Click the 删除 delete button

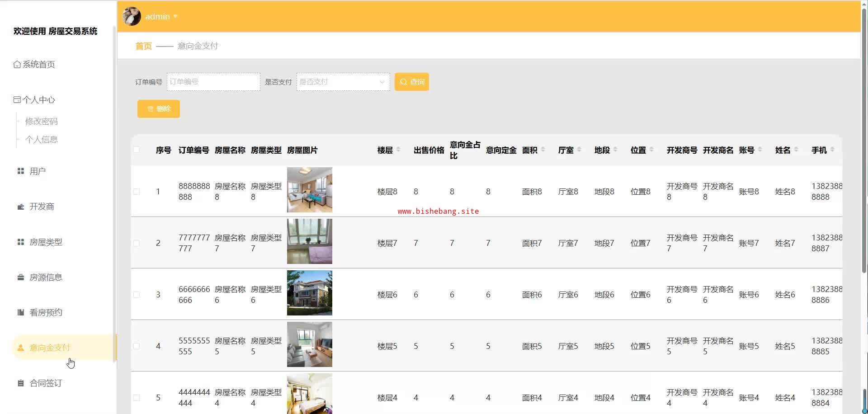click(159, 109)
